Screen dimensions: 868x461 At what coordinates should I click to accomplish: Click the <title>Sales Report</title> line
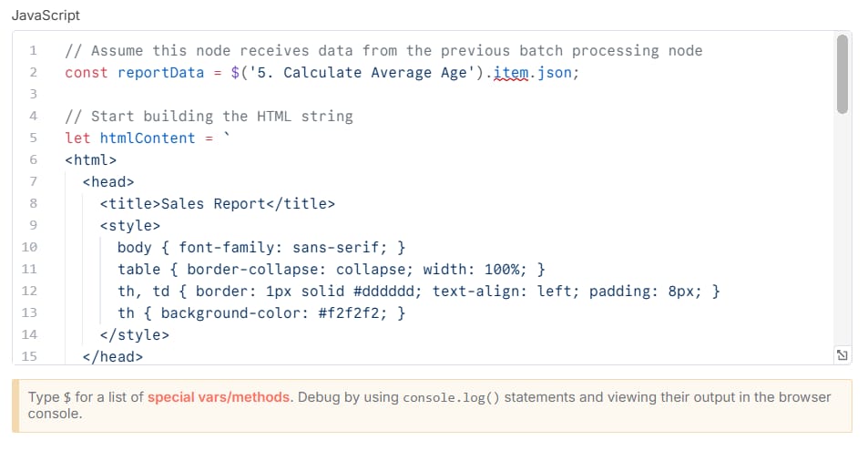coord(217,204)
